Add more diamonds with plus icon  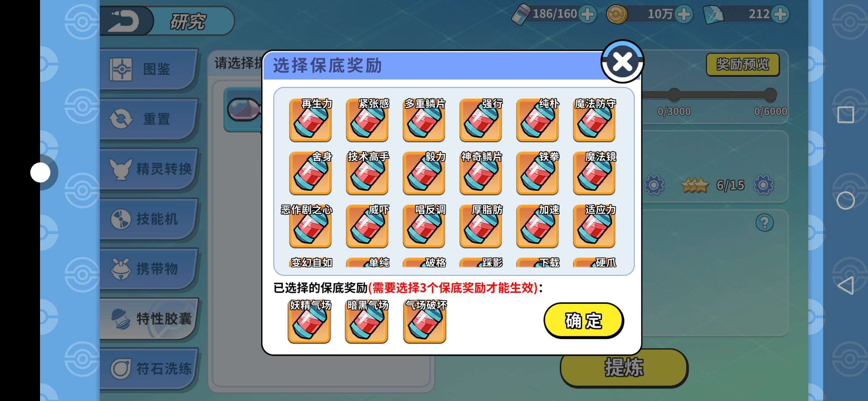pos(780,14)
